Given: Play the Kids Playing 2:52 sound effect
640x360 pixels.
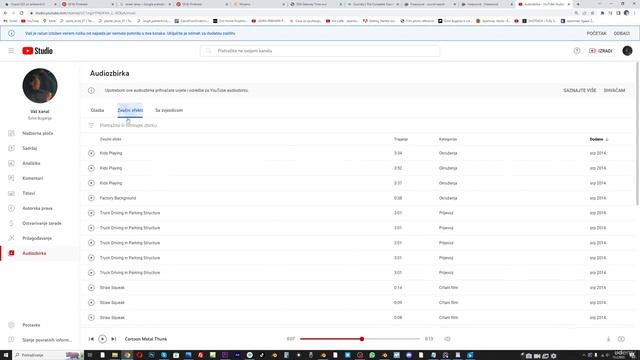Looking at the screenshot, I should click(x=91, y=168).
